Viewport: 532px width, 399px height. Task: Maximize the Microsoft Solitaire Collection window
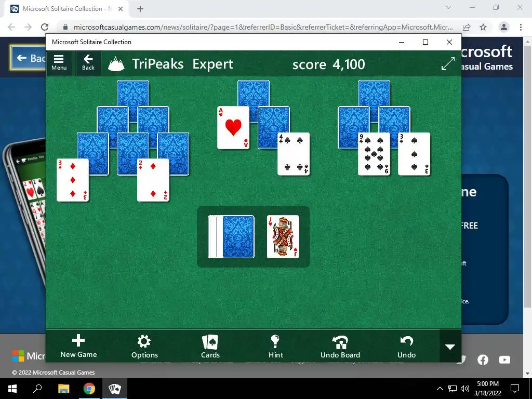pyautogui.click(x=425, y=42)
